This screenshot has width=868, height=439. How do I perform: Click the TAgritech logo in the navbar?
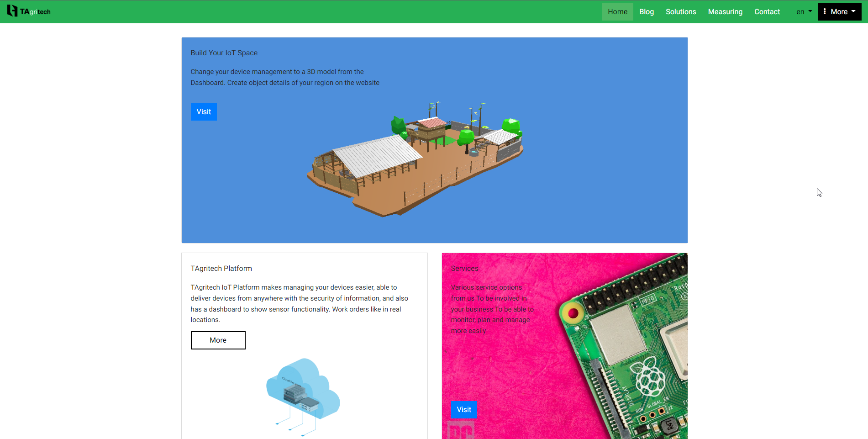click(29, 11)
